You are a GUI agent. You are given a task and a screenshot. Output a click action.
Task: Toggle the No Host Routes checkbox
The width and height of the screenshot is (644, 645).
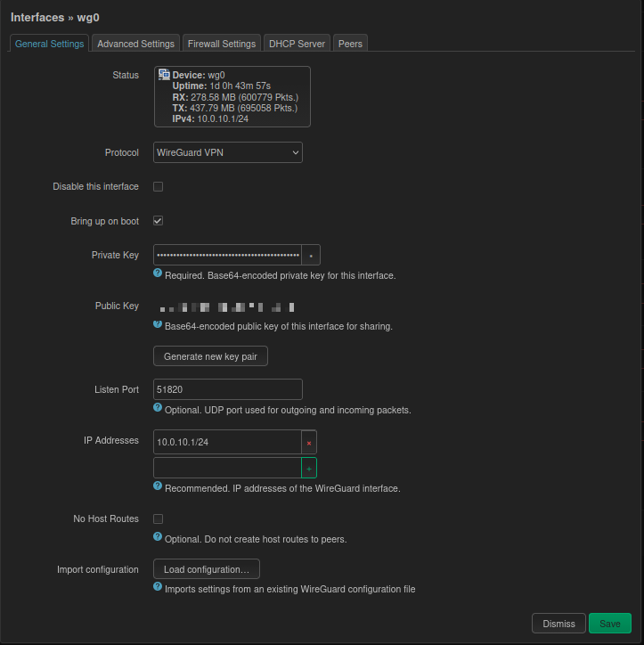[x=159, y=518]
